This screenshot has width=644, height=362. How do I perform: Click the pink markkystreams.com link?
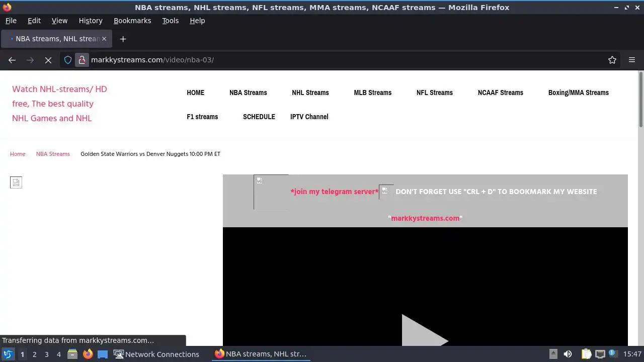click(x=425, y=218)
